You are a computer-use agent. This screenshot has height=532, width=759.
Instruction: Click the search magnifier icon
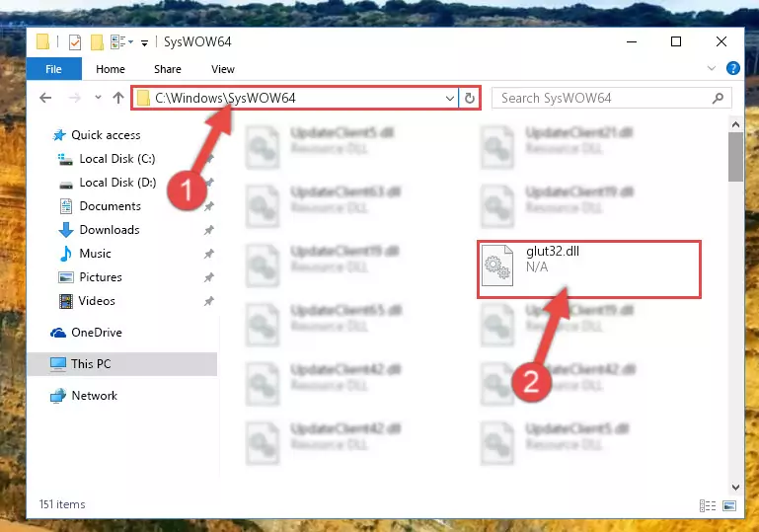(x=718, y=99)
